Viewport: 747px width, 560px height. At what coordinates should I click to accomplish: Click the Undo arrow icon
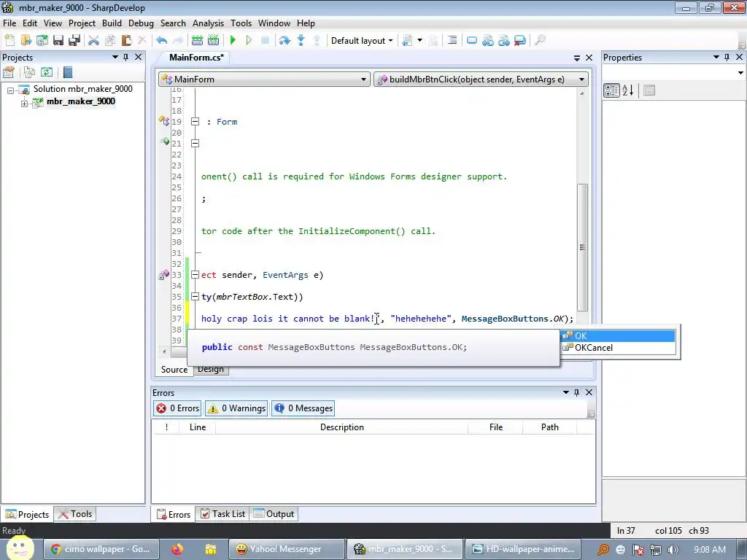point(161,41)
